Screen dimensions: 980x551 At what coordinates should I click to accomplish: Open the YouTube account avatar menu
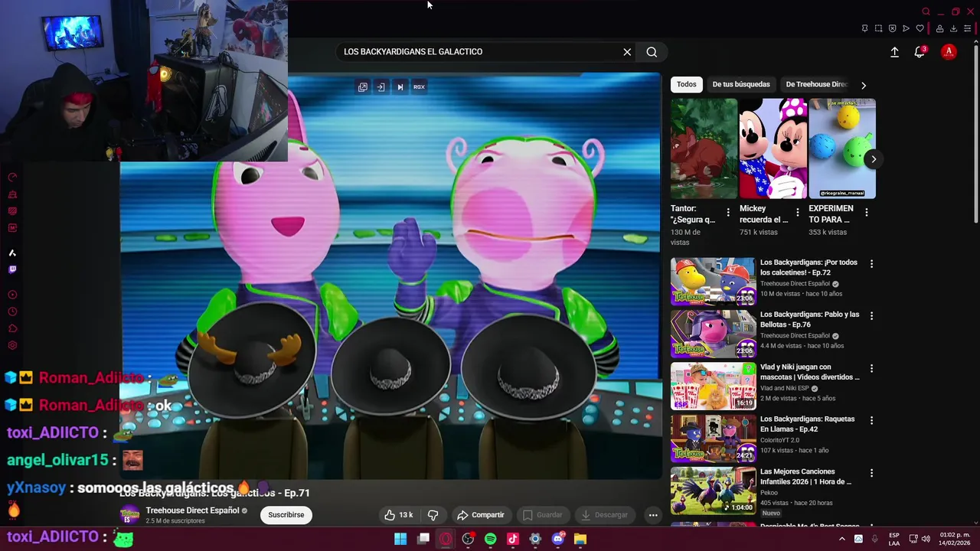949,52
